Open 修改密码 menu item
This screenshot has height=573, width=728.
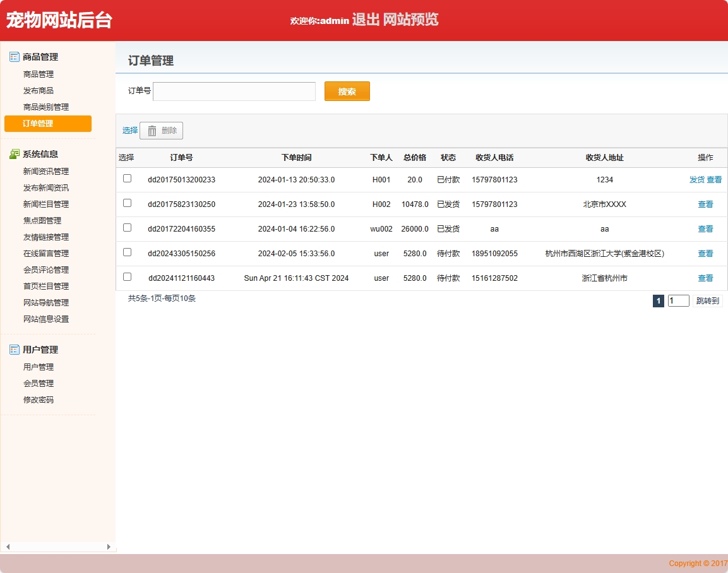pyautogui.click(x=39, y=400)
